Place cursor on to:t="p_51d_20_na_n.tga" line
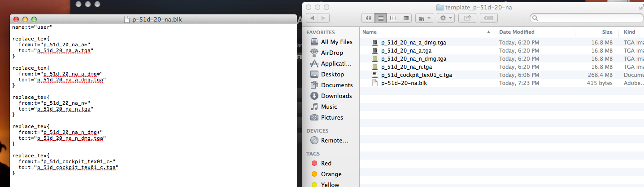 56,109
